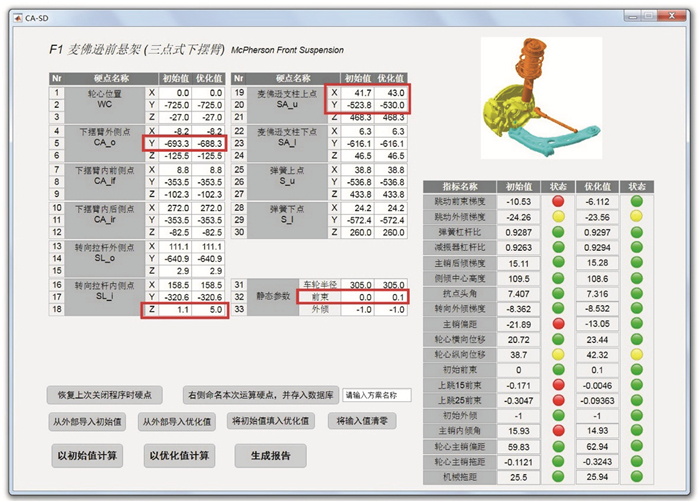Click the red initial status light for 跳动前束梯度
The height and width of the screenshot is (502, 700).
558,201
